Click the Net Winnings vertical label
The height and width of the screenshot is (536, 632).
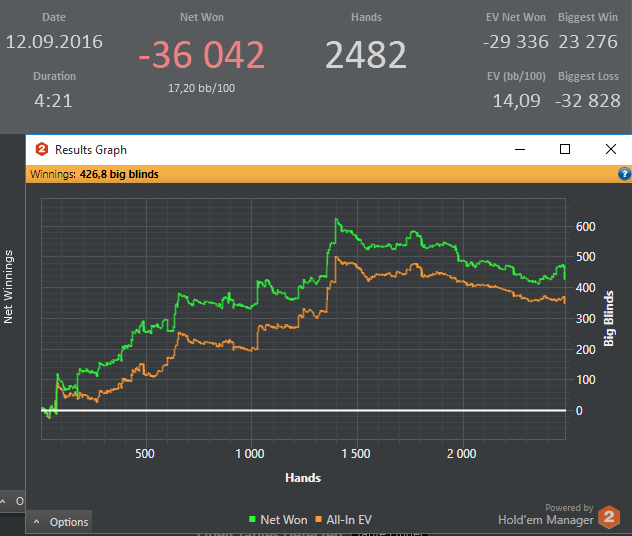(x=8, y=287)
